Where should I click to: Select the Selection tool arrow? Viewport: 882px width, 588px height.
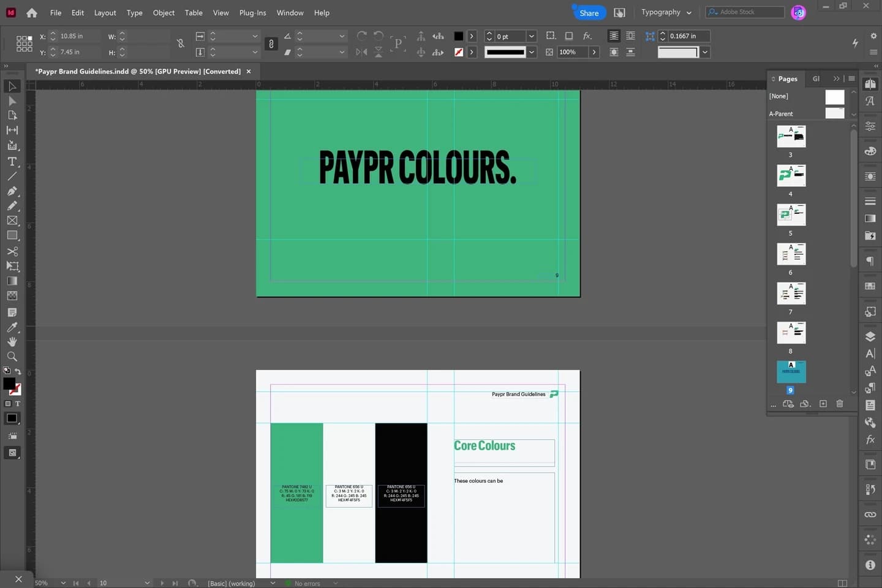tap(12, 86)
